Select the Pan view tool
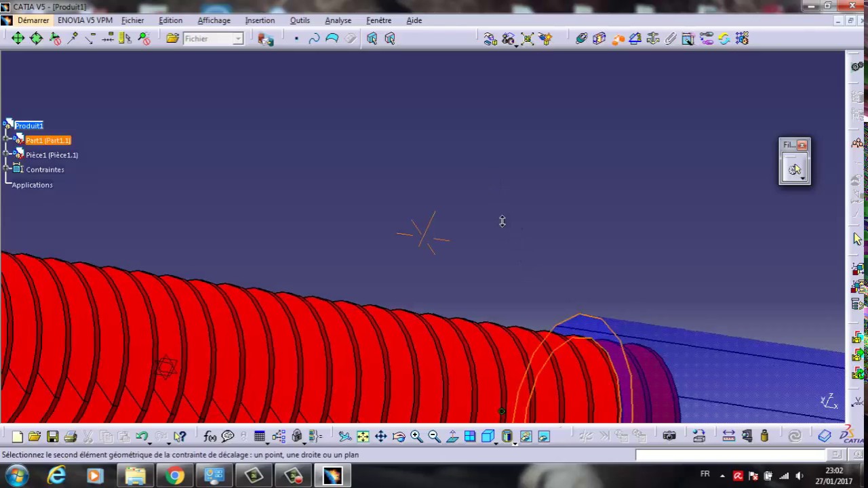 click(380, 436)
